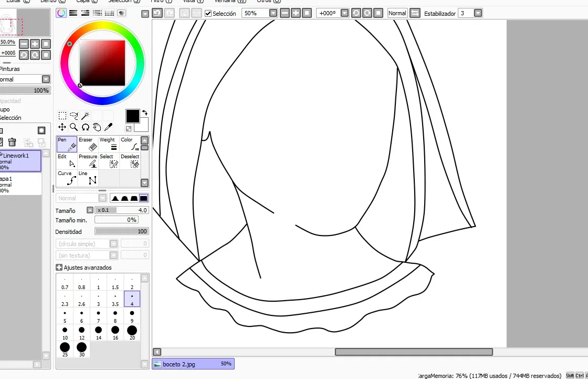Toggle the swatches panel

(109, 13)
